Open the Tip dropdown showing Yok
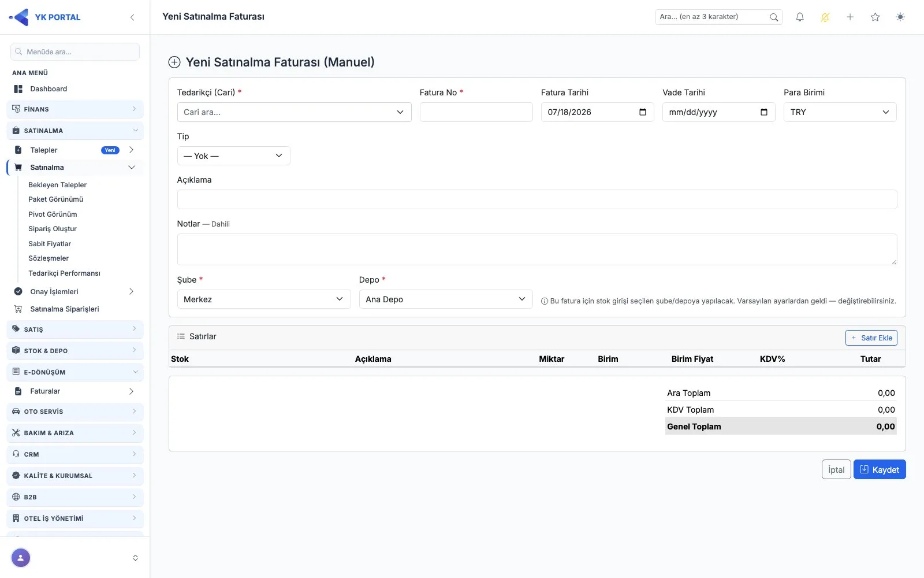The width and height of the screenshot is (924, 578). (x=233, y=156)
